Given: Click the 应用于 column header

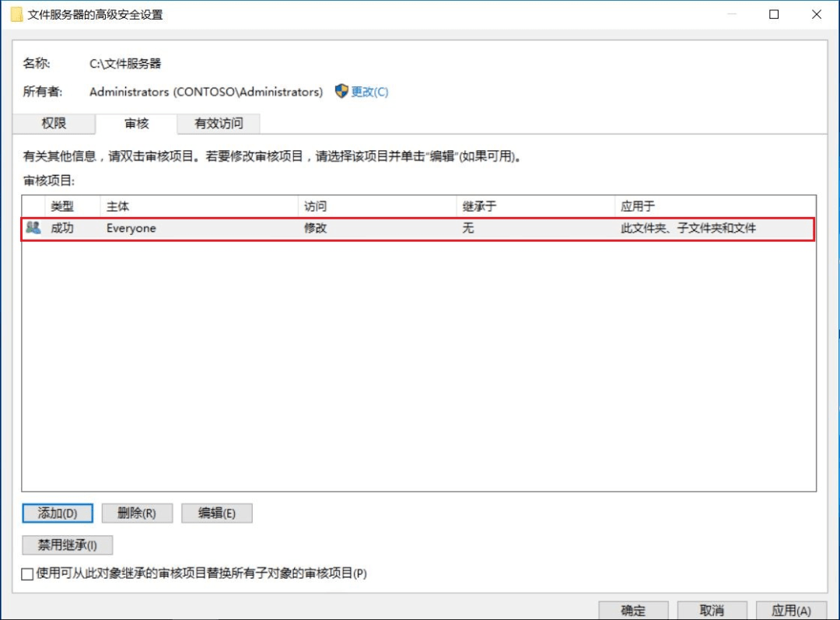Looking at the screenshot, I should click(x=716, y=206).
